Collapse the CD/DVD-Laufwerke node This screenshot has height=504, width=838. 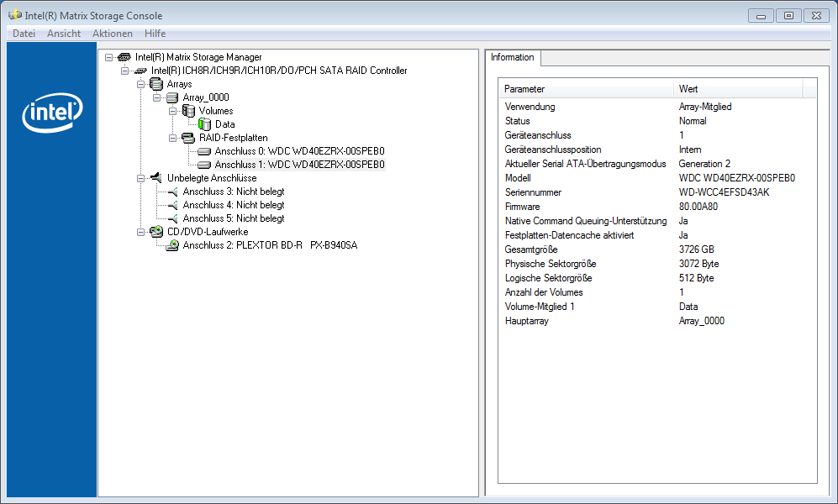(x=140, y=232)
